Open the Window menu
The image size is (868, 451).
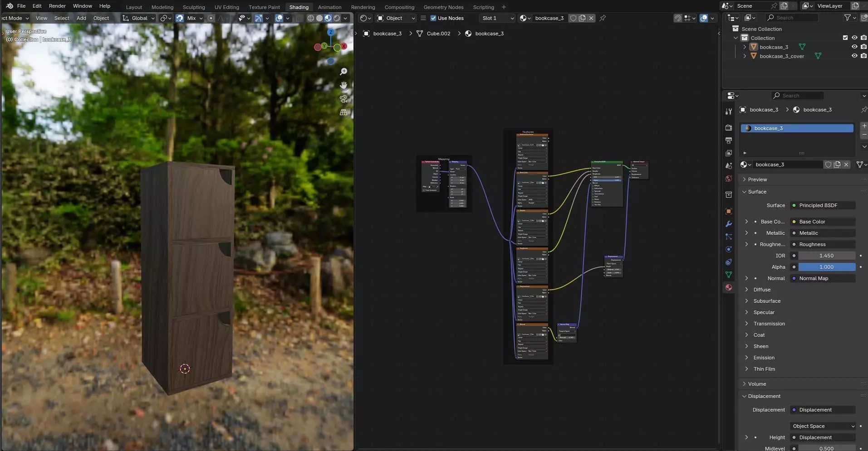pos(83,6)
